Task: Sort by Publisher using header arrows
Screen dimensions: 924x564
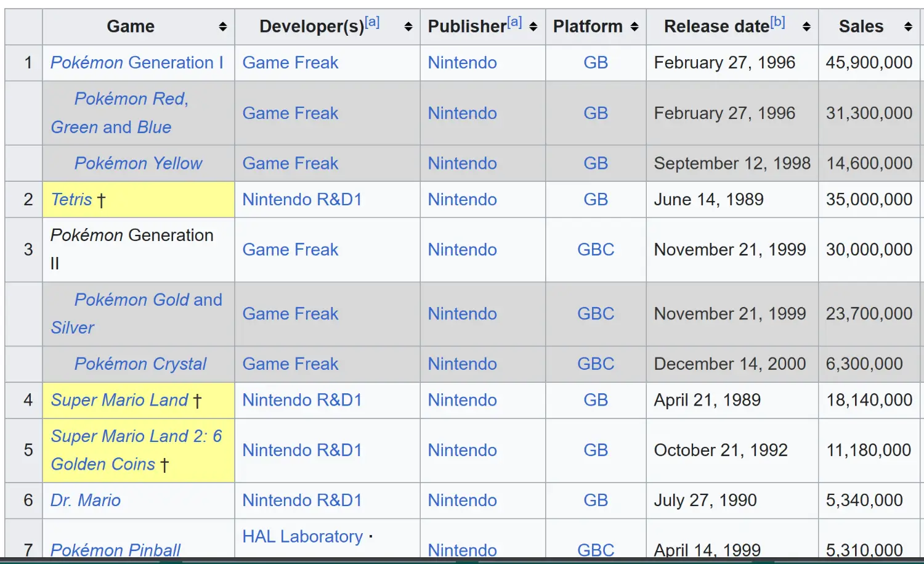Action: point(533,27)
